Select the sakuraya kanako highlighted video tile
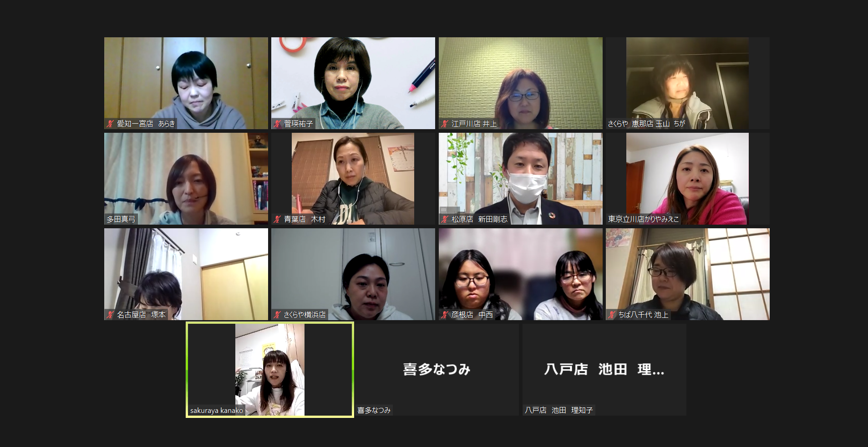 tap(270, 370)
